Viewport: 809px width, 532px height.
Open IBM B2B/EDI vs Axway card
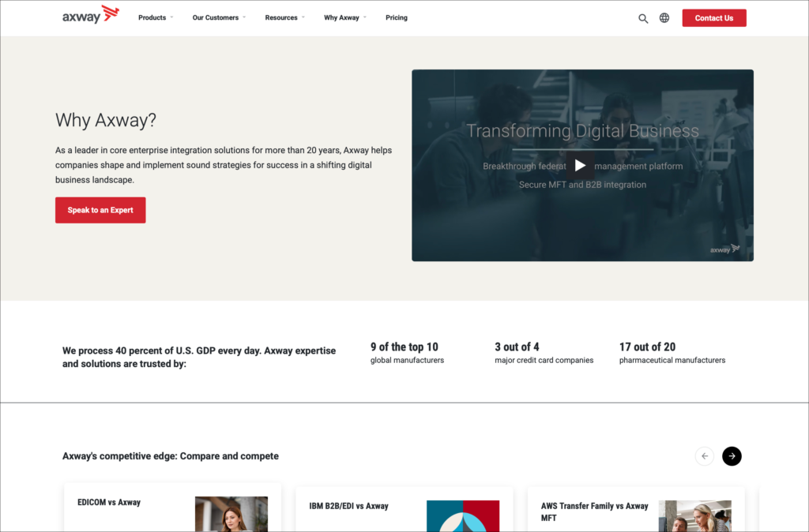[348, 506]
